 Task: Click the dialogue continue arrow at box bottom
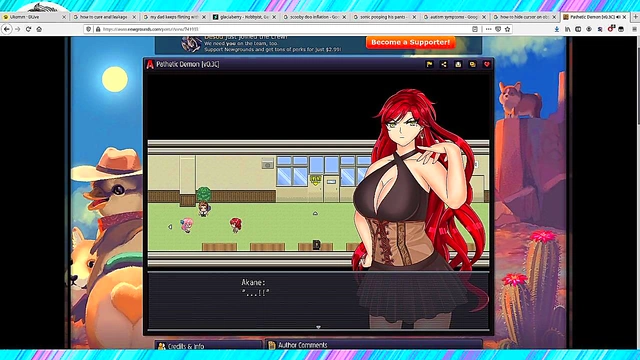(318, 327)
